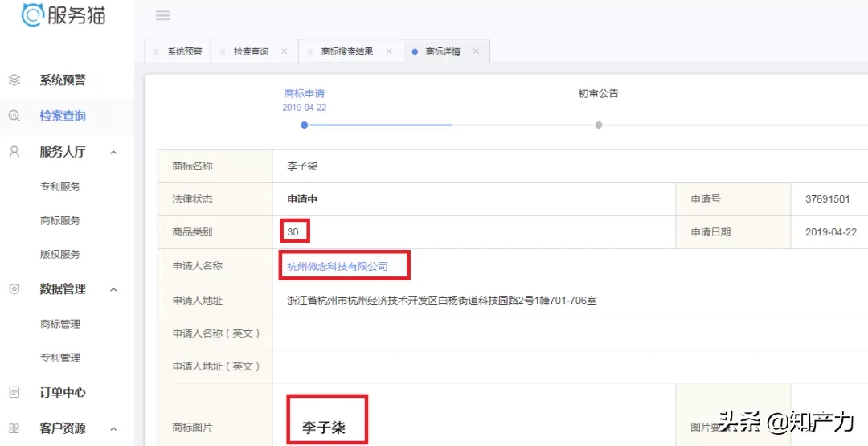The height and width of the screenshot is (446, 868).
Task: Click the 服务大厅 person icon
Action: click(x=14, y=152)
